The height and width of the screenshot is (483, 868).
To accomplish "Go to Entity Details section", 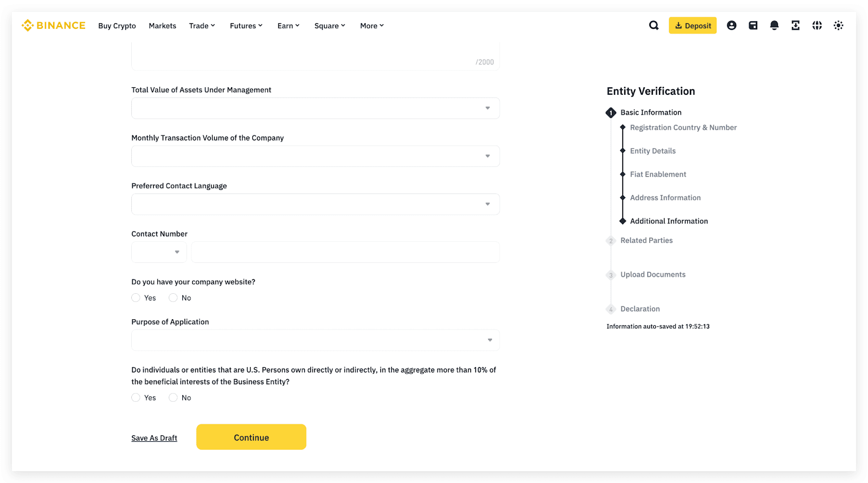I will point(653,151).
